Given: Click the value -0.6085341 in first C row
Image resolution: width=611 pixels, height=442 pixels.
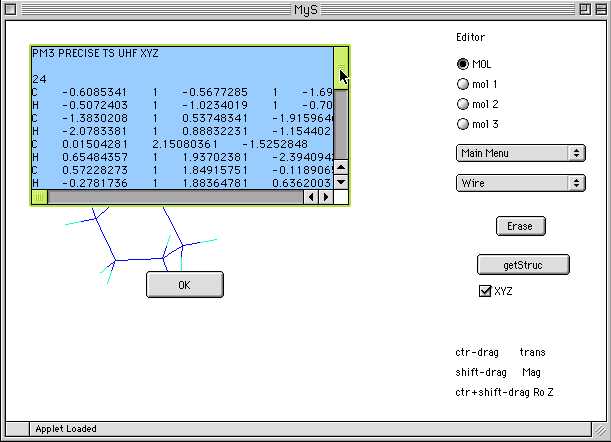Looking at the screenshot, I should click(x=95, y=92).
